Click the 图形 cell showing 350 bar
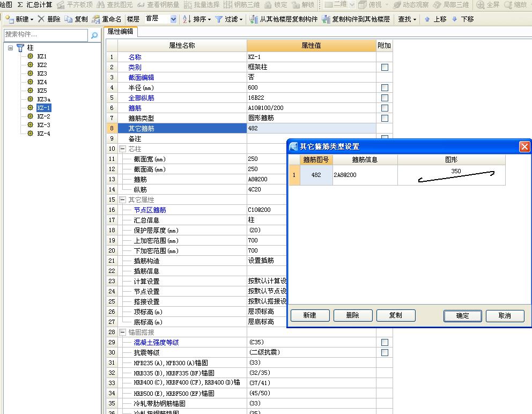Viewport: 532px width, 414px height. click(x=451, y=175)
